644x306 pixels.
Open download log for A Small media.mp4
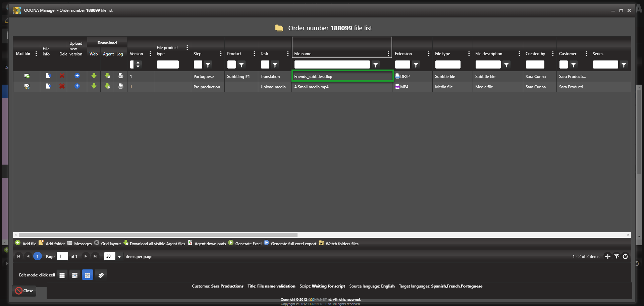121,87
